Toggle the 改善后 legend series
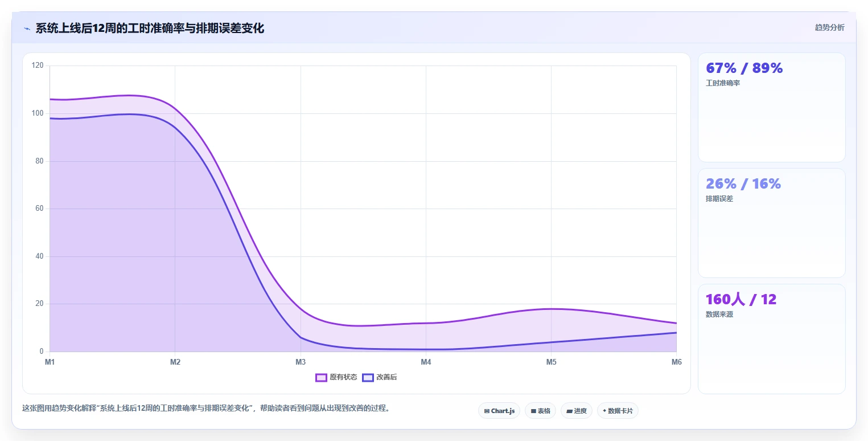 pos(380,377)
